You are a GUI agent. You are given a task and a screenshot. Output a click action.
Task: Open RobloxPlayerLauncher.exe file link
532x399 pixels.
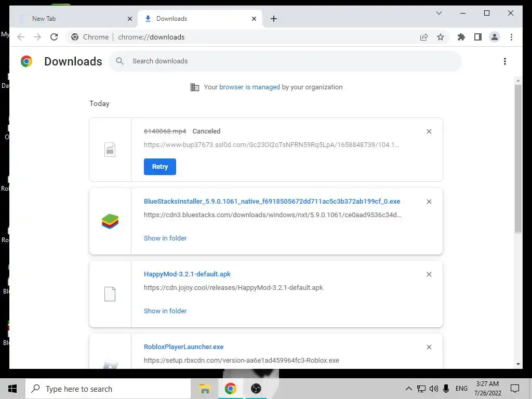pyautogui.click(x=183, y=347)
